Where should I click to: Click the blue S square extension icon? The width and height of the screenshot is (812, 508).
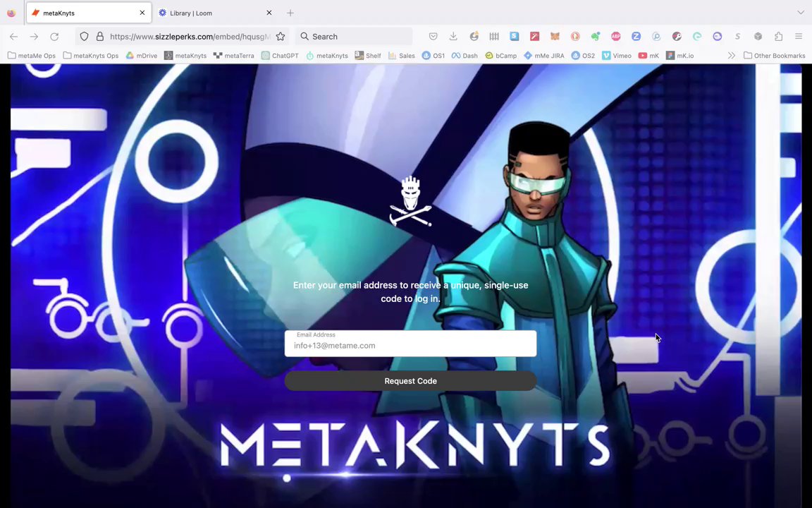pos(515,36)
